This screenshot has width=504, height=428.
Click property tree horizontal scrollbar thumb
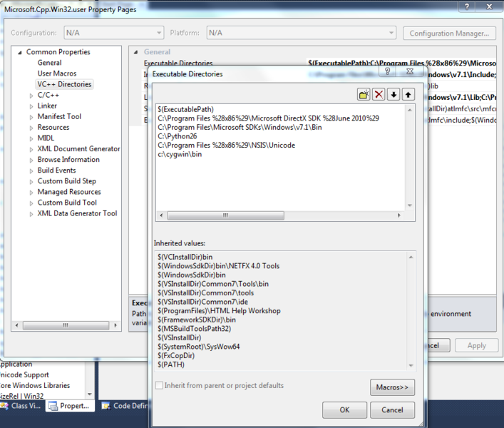pos(66,325)
